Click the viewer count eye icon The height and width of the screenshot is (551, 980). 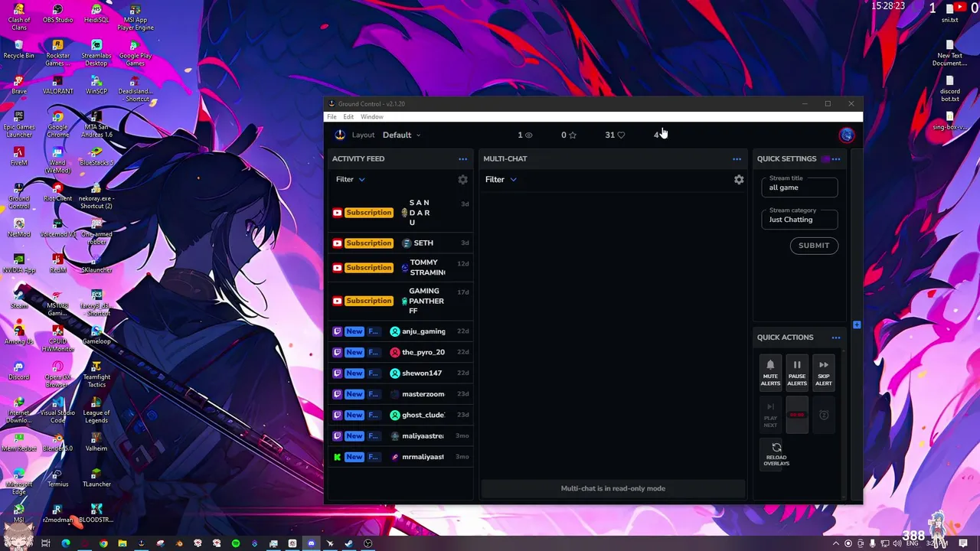[x=528, y=135]
